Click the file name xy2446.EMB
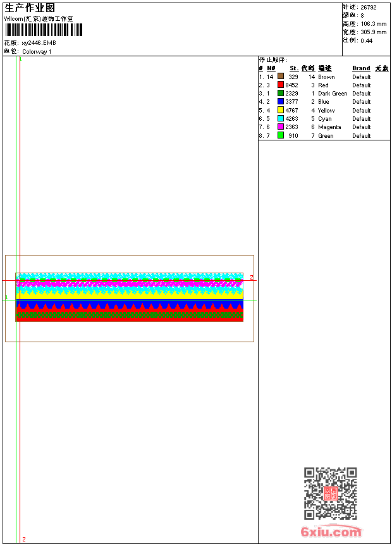The height and width of the screenshot is (544, 392). point(39,43)
